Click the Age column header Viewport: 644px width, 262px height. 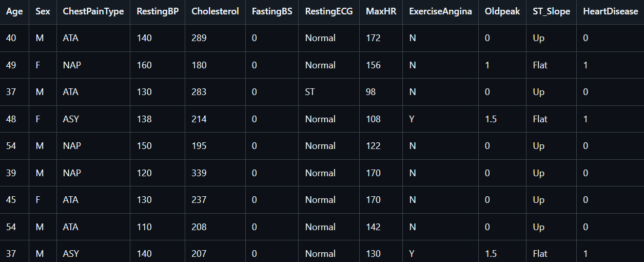(14, 11)
